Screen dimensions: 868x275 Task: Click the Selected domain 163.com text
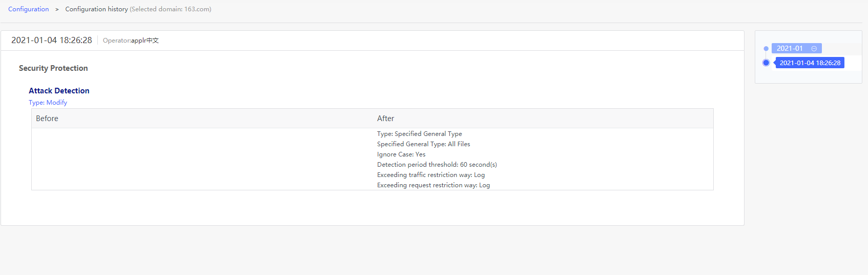pyautogui.click(x=171, y=9)
